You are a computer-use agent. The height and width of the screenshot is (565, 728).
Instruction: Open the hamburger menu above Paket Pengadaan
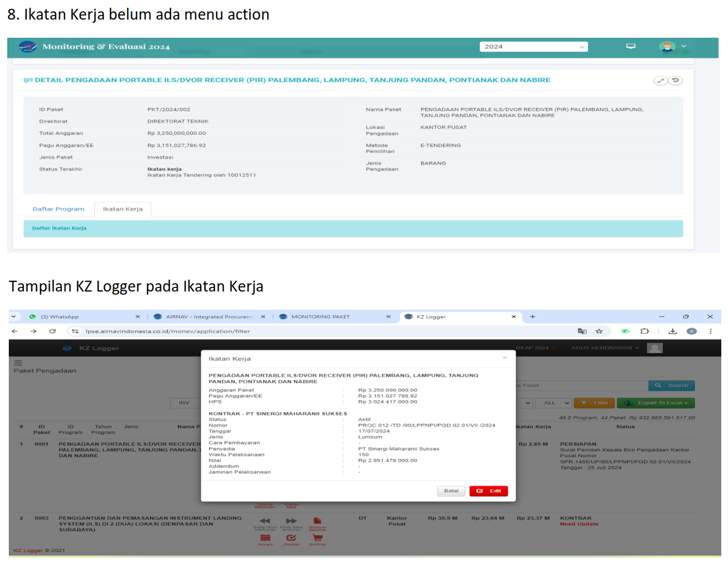click(18, 363)
